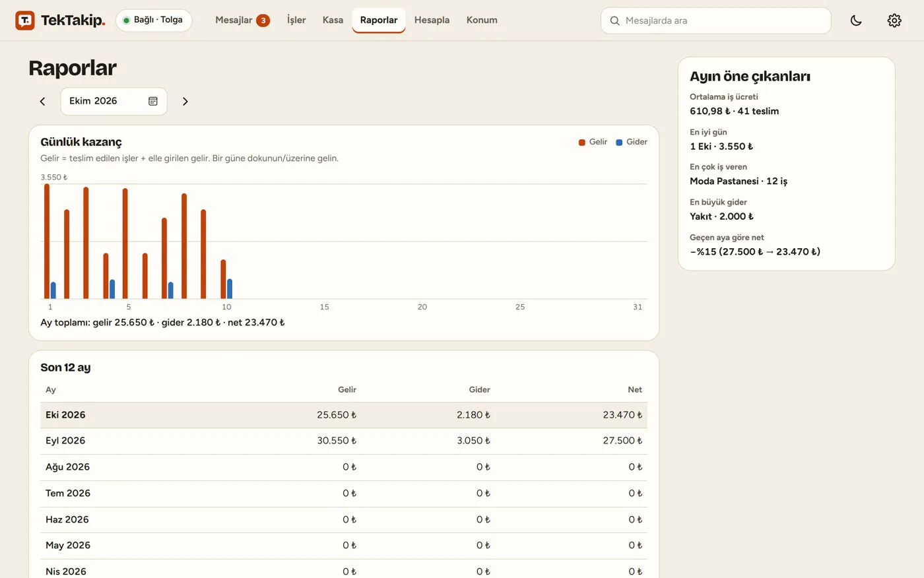The width and height of the screenshot is (924, 578).
Task: Select the Raporlar tab
Action: (x=379, y=20)
